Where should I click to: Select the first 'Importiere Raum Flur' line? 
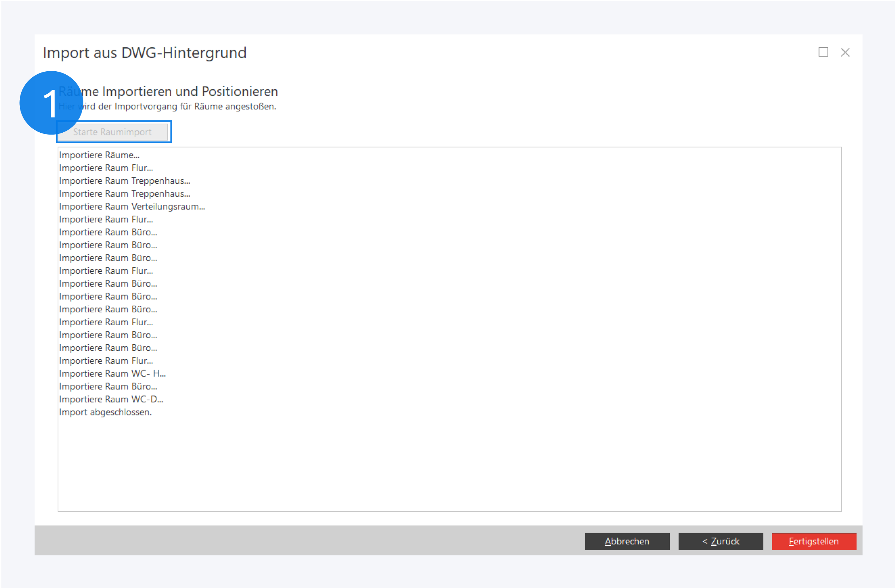coord(106,168)
